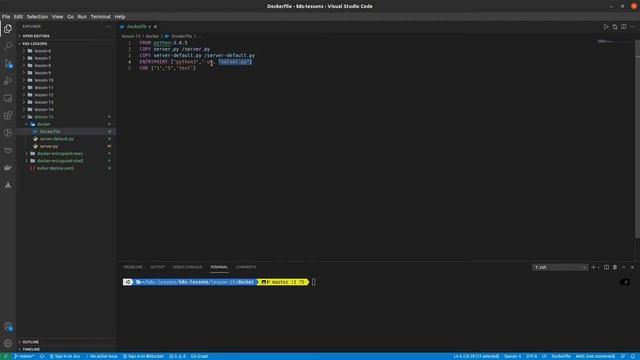This screenshot has width=640, height=360.
Task: Open the Extensions view
Action: [8, 116]
